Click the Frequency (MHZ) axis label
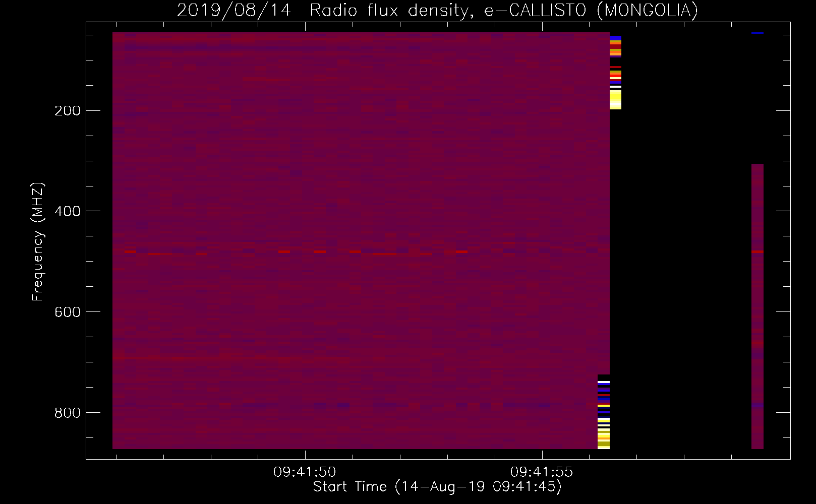 click(38, 241)
